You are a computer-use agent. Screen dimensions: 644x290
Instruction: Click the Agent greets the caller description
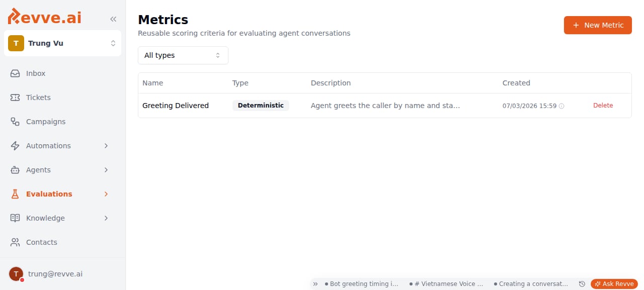point(385,106)
